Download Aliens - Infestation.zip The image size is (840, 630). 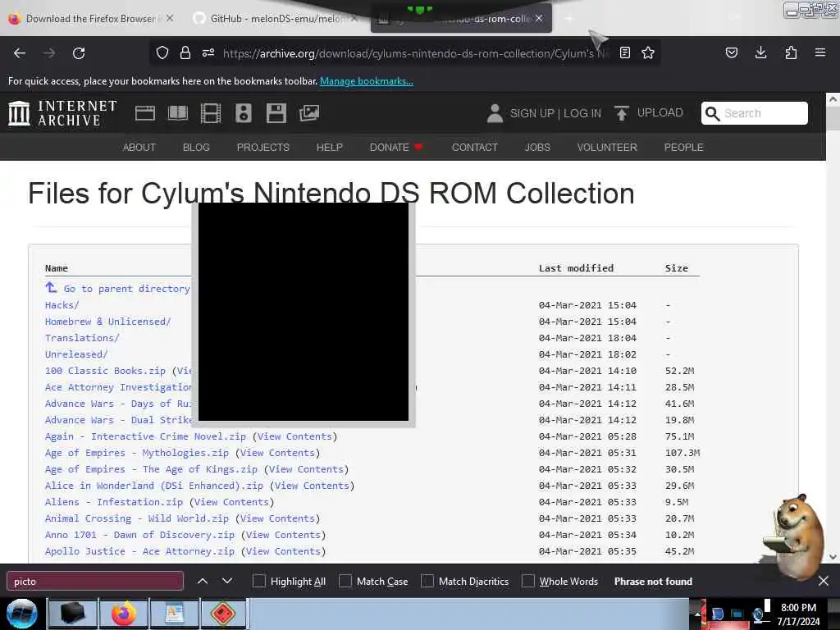(113, 502)
